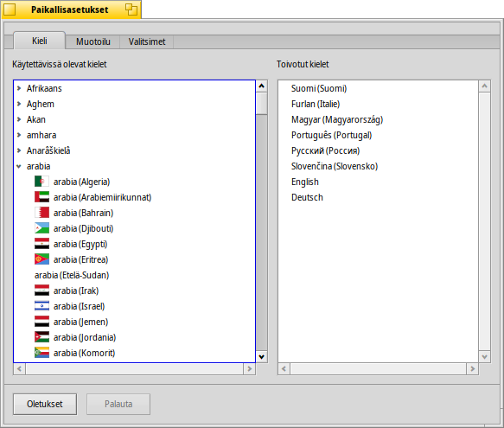Select arabia (Etelä-Sudan) entry

72,275
